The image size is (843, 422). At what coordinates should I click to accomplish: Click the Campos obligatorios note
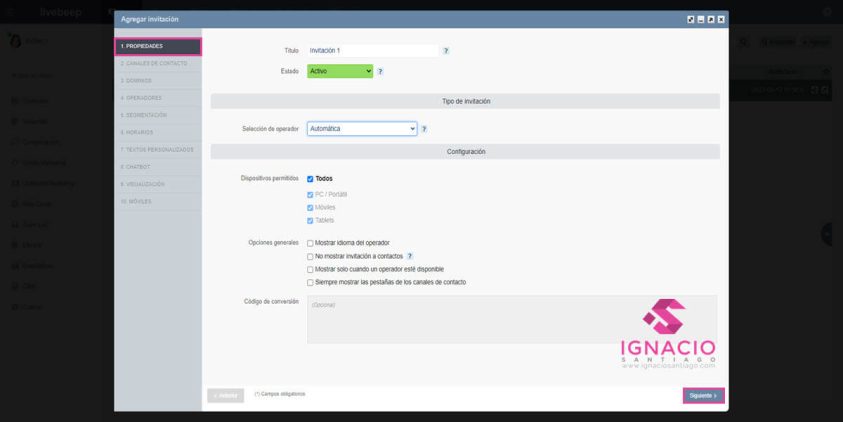(x=280, y=394)
